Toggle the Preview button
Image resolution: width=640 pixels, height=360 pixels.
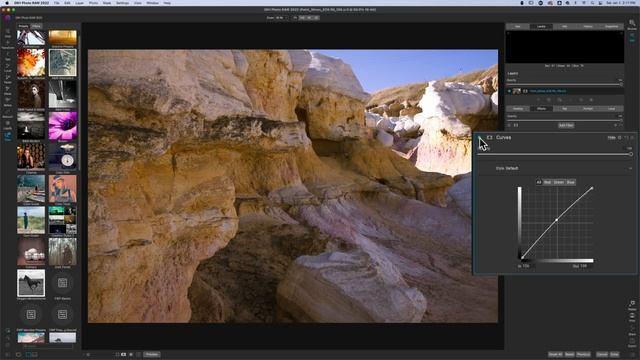[x=151, y=354]
